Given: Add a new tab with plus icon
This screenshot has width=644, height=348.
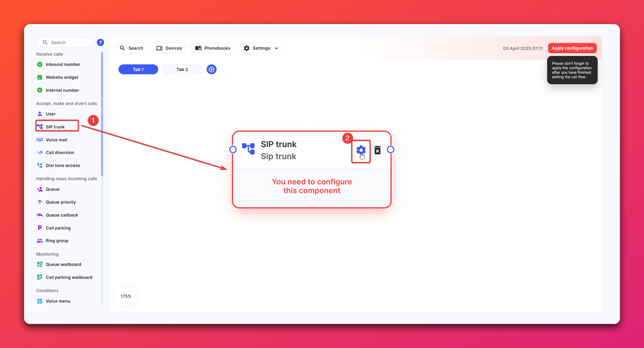Looking at the screenshot, I should pyautogui.click(x=211, y=69).
